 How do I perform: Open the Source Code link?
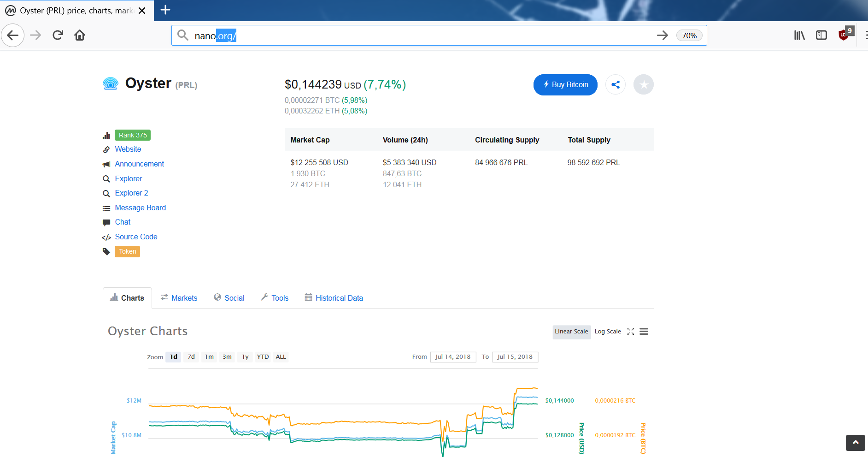point(136,237)
